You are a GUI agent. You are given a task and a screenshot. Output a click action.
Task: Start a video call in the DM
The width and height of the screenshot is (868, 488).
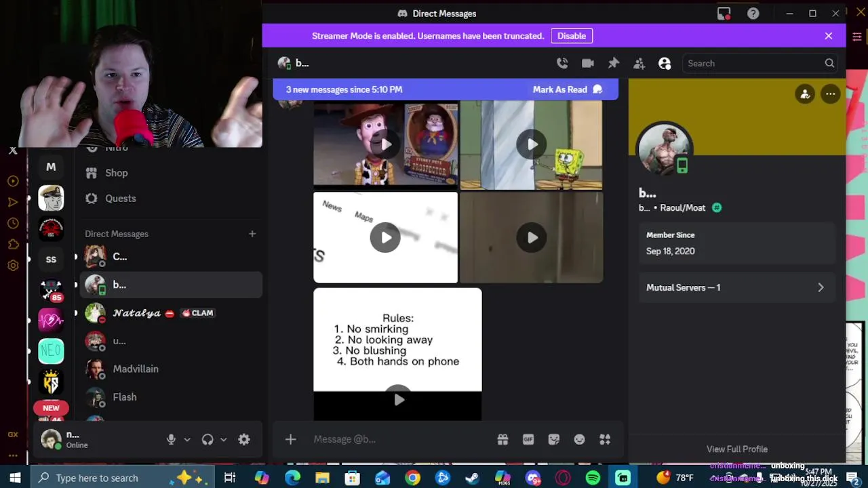[588, 63]
